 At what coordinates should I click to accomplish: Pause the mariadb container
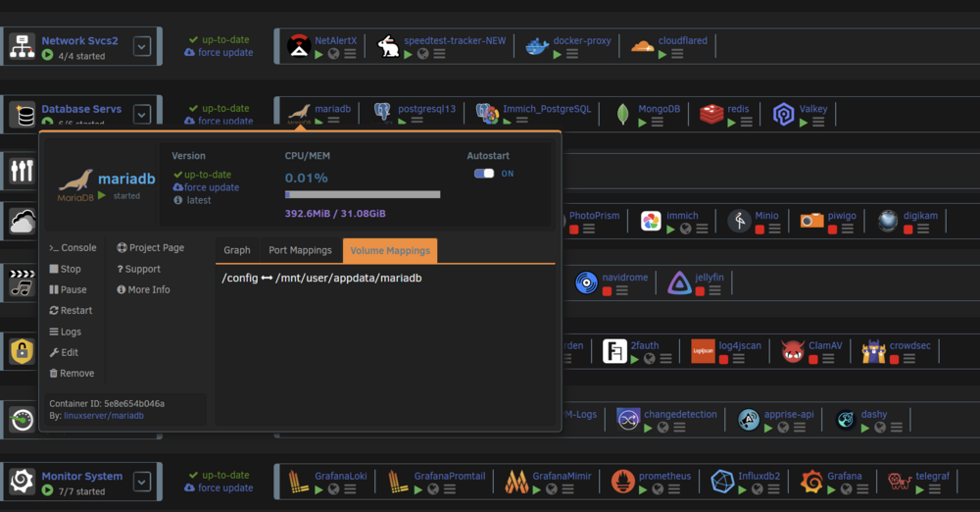(69, 289)
